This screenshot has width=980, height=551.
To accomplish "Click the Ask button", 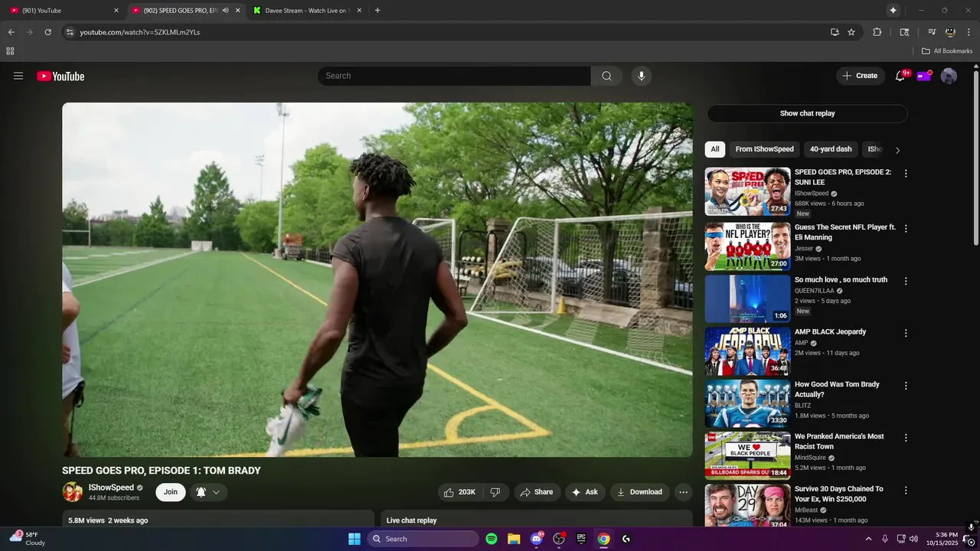I will [x=585, y=492].
